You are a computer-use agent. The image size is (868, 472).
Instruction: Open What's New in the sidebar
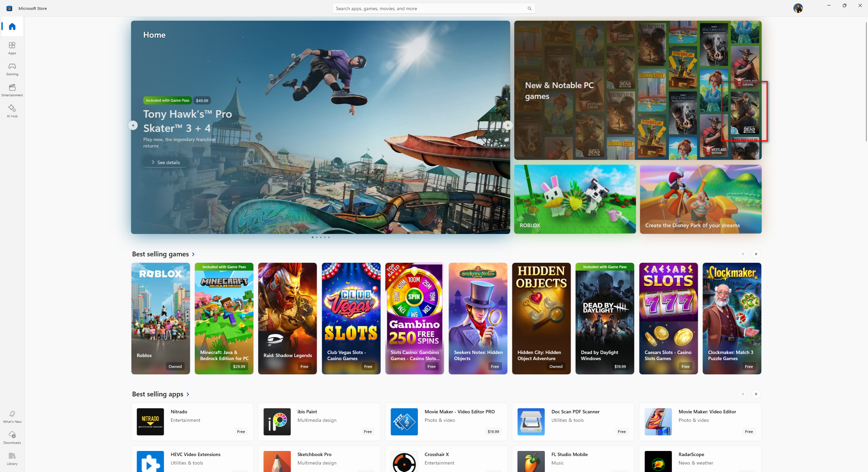(12, 417)
